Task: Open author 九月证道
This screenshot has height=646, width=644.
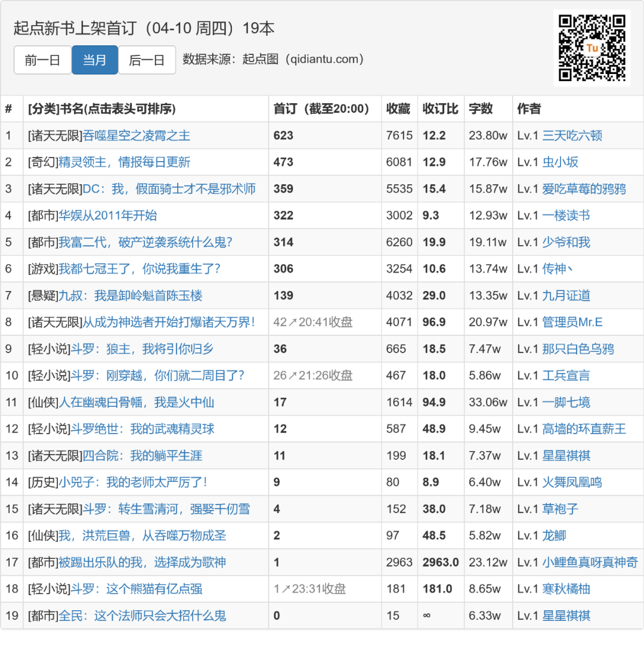Action: tap(566, 296)
